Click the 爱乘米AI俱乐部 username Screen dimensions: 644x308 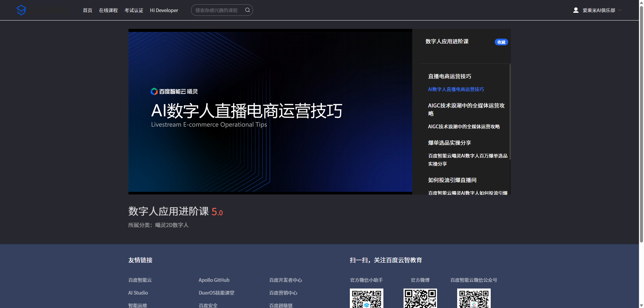[x=599, y=10]
